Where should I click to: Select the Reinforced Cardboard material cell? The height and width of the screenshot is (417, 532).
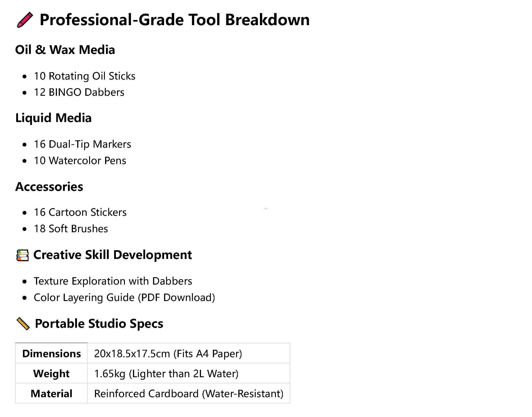(x=188, y=394)
